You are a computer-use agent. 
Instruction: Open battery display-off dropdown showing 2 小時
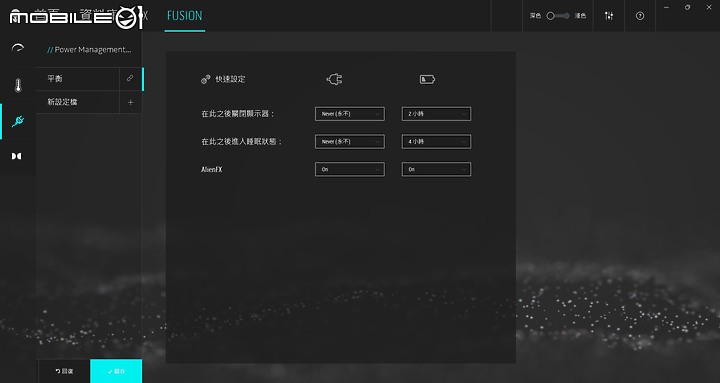point(436,114)
